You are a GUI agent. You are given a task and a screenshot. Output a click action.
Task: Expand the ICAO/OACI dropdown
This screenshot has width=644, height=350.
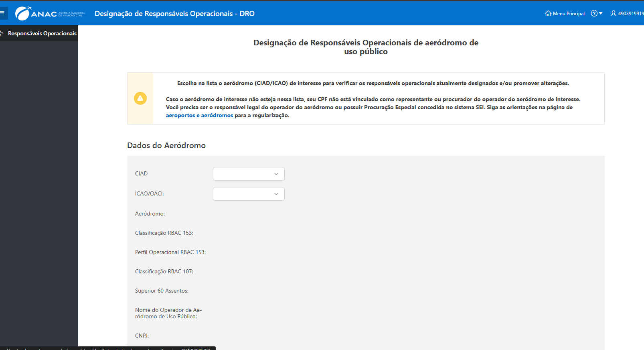(x=249, y=194)
